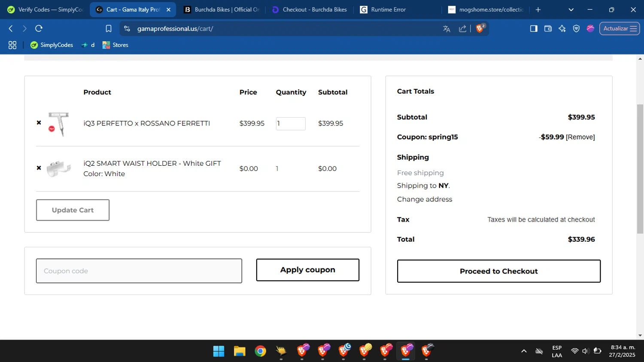Remove iQ3 PERFETTO from cart
644x362 pixels.
(x=39, y=123)
